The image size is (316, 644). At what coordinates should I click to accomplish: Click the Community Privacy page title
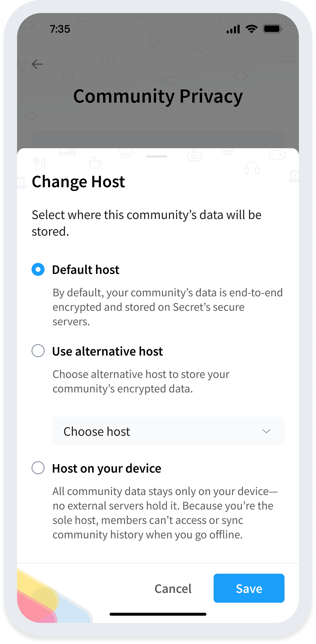[158, 96]
